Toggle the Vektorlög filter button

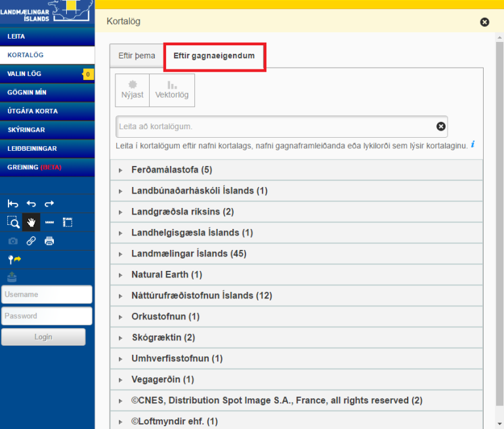(x=172, y=90)
